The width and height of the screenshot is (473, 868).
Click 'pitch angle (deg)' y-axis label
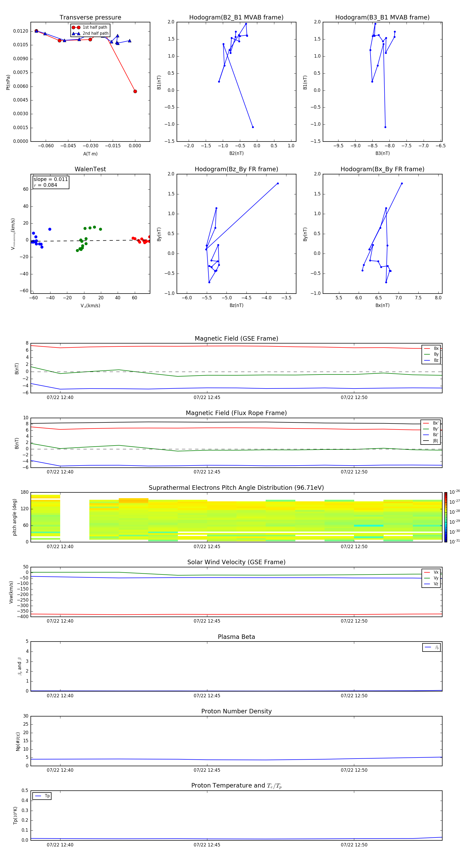pyautogui.click(x=14, y=517)
